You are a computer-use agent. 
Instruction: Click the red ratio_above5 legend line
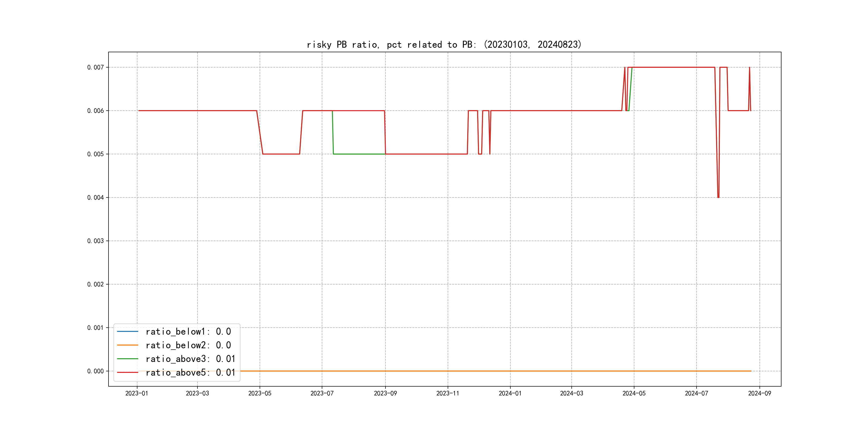point(127,373)
